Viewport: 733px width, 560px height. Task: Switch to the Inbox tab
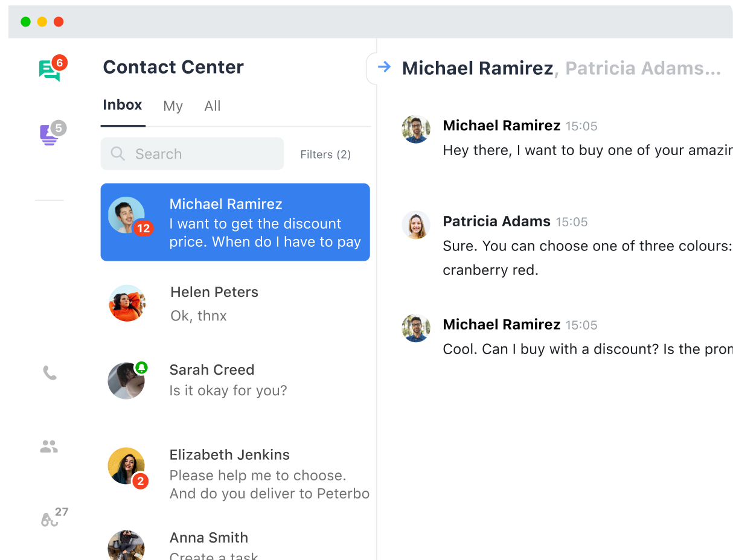123,105
